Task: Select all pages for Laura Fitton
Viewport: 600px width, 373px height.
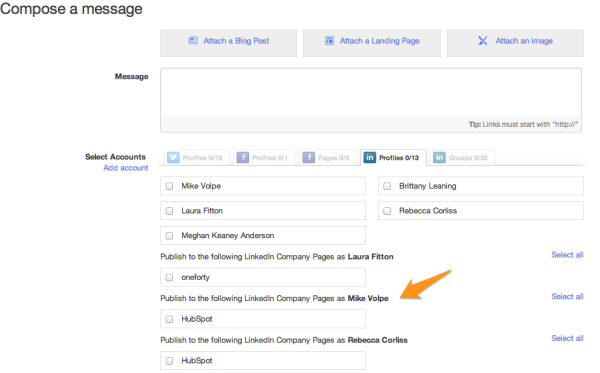Action: (567, 255)
